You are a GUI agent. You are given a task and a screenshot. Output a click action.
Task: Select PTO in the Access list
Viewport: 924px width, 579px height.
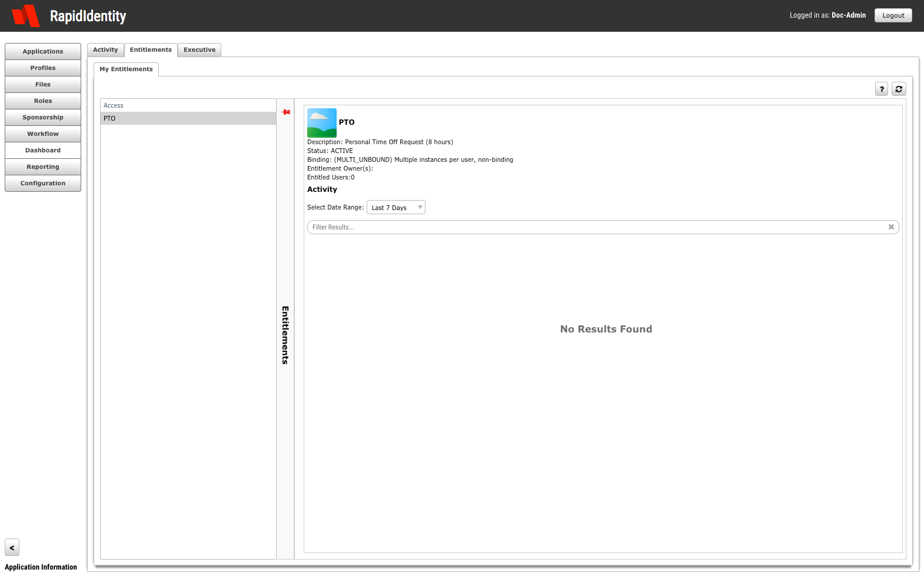pyautogui.click(x=188, y=118)
